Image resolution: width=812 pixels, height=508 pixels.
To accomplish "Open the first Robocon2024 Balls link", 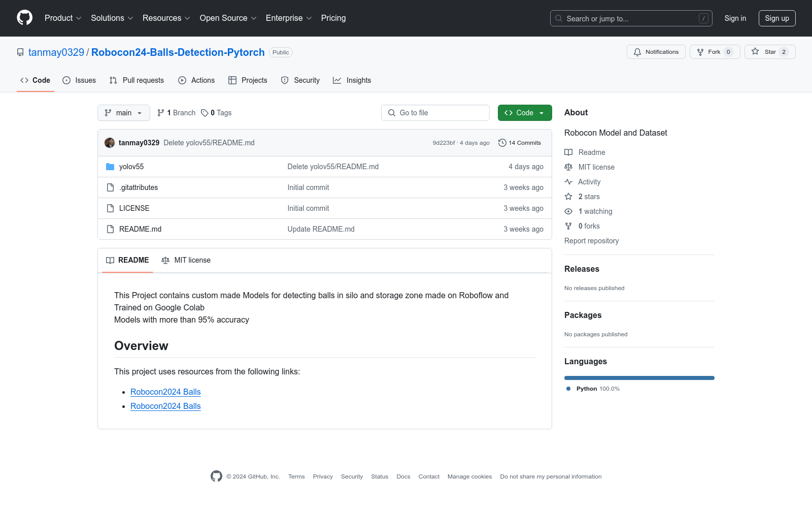I will click(165, 392).
